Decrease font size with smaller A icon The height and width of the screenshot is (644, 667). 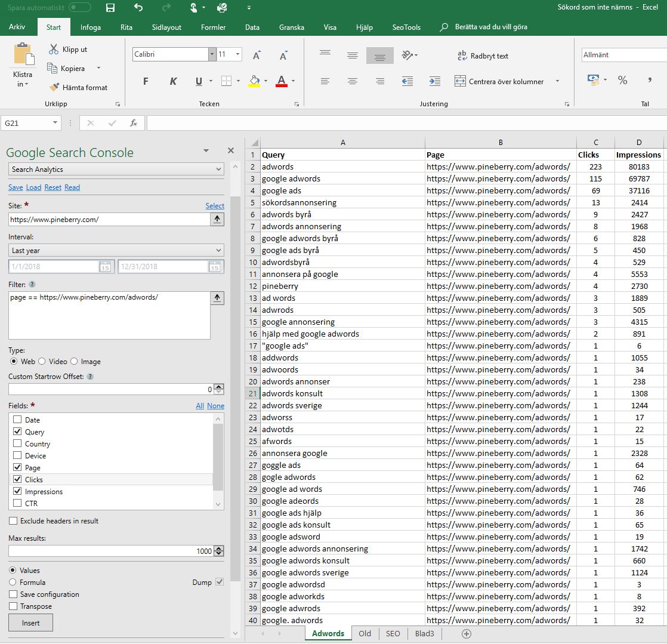pyautogui.click(x=284, y=55)
